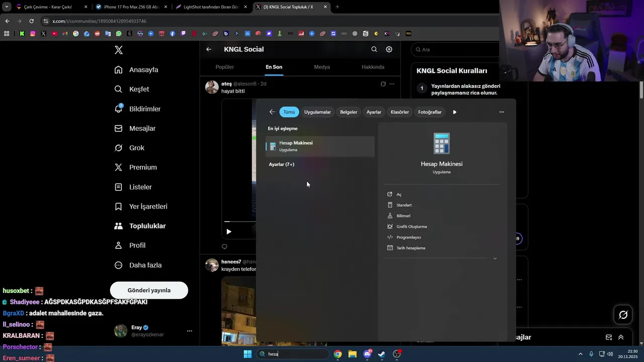Viewport: 644px width, 362px height.
Task: Select the Fotoğraflar search filter
Action: click(x=430, y=112)
